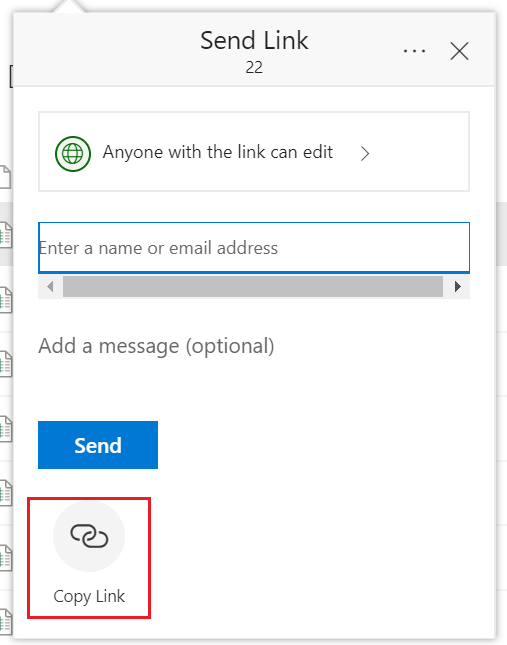Image resolution: width=507 pixels, height=645 pixels.
Task: Select the blank document icon behind the dialog
Action: pyautogui.click(x=5, y=177)
